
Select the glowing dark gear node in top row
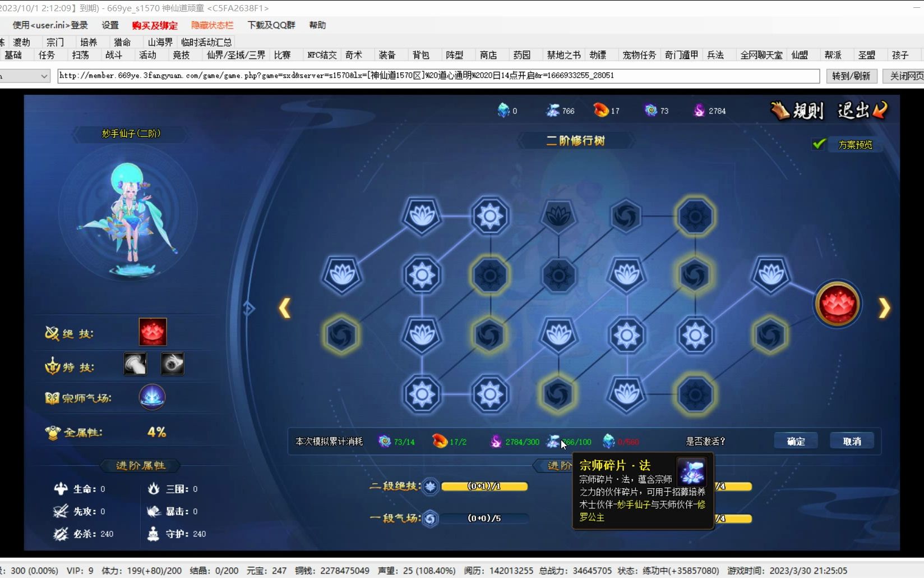695,216
